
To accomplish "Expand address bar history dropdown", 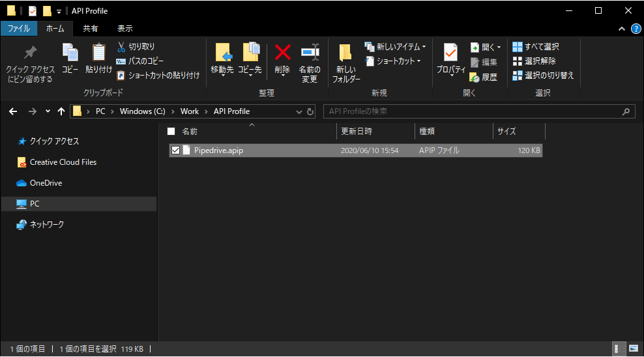I will click(x=299, y=111).
